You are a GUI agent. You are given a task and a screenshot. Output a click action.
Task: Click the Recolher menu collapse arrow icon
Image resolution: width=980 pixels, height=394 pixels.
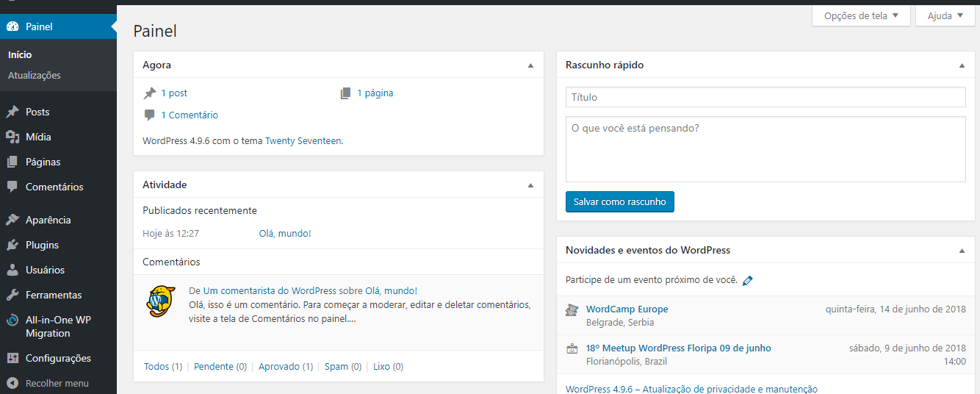pos(12,383)
